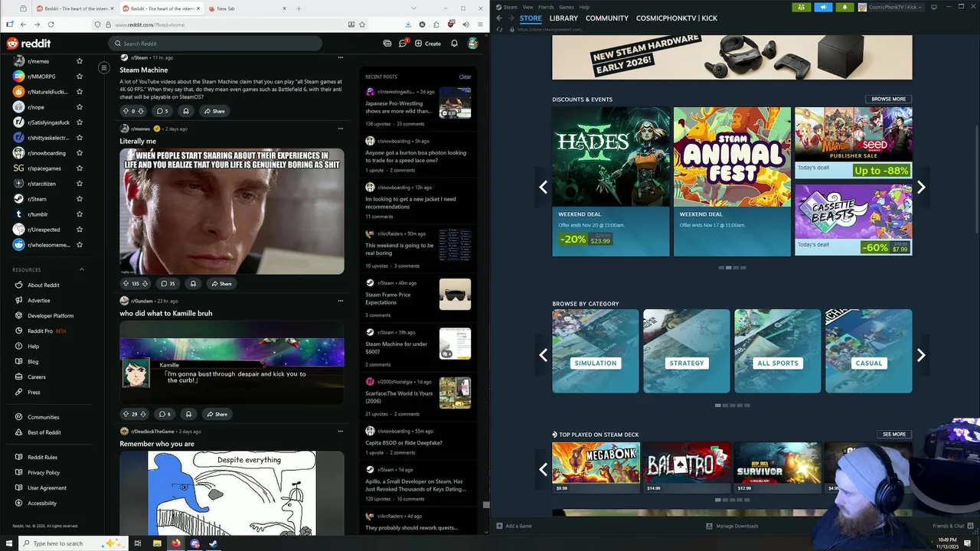980x551 pixels.
Task: Click BROWSE MORE in Discounts & Events
Action: [888, 99]
